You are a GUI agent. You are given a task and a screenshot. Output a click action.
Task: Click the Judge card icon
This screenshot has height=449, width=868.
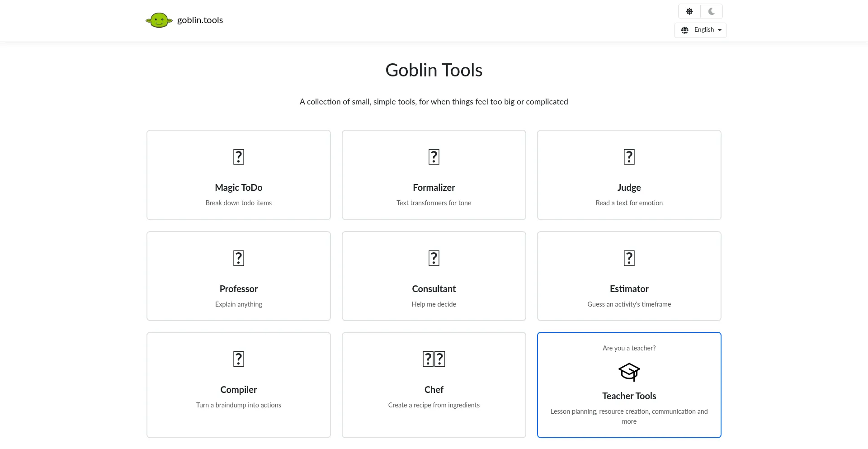point(629,157)
